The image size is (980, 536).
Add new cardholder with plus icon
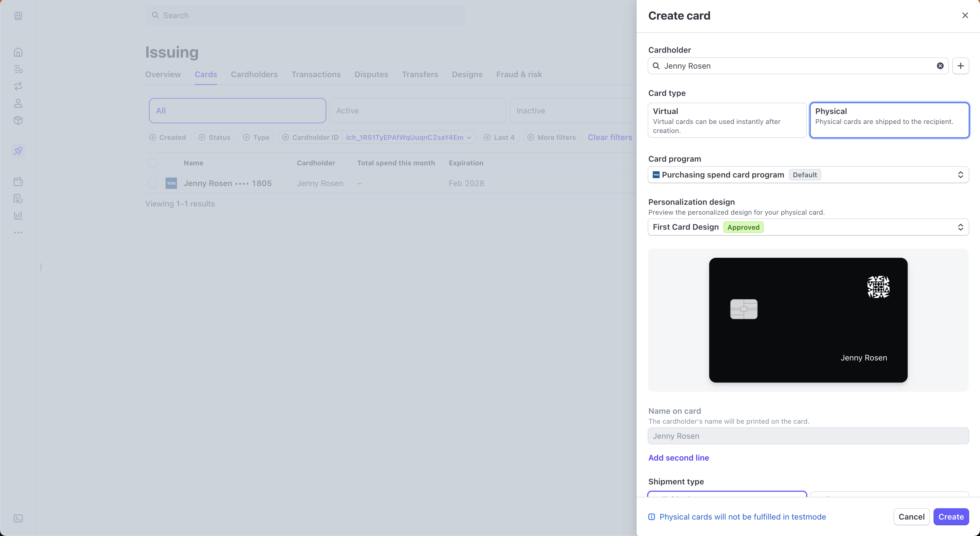[960, 66]
